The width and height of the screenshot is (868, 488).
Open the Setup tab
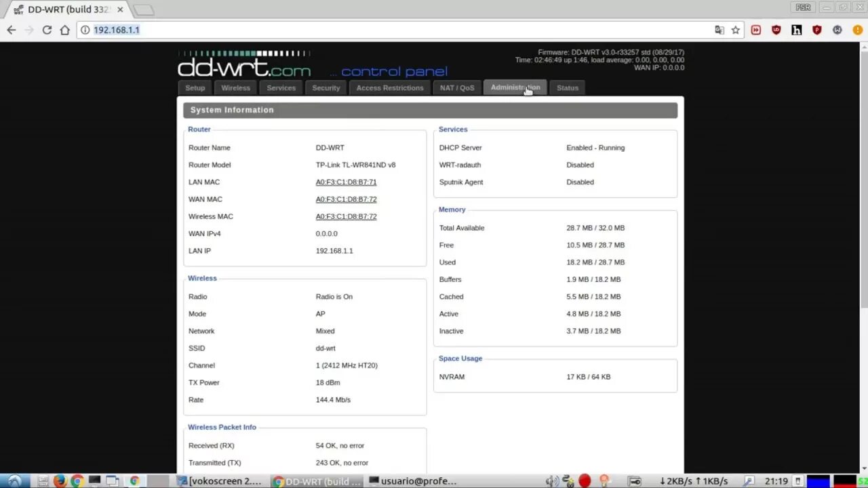pos(195,88)
